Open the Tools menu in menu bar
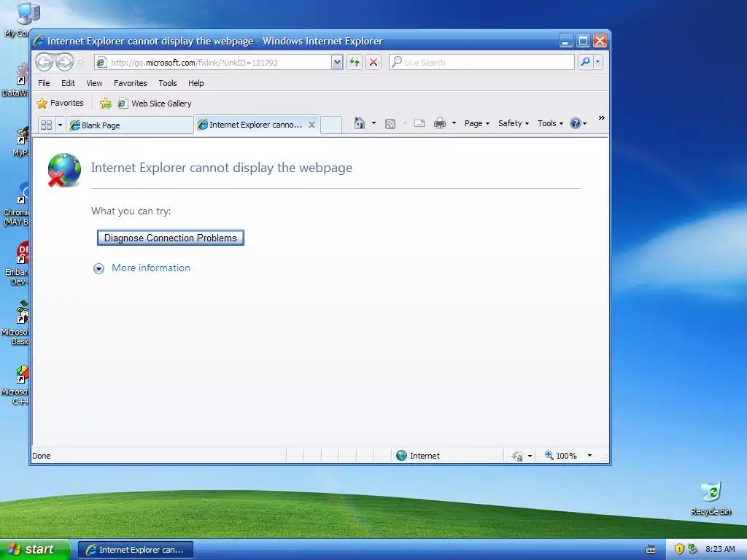This screenshot has height=560, width=747. (168, 83)
